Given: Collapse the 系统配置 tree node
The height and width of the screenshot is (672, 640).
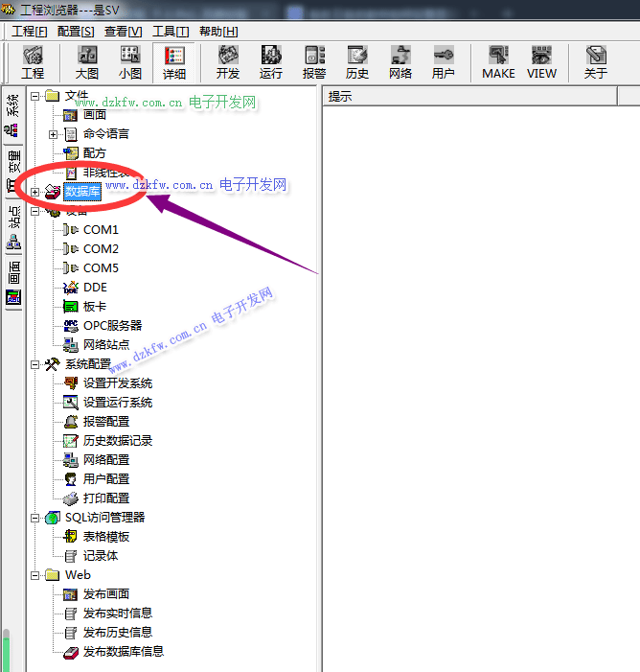Looking at the screenshot, I should pos(35,364).
